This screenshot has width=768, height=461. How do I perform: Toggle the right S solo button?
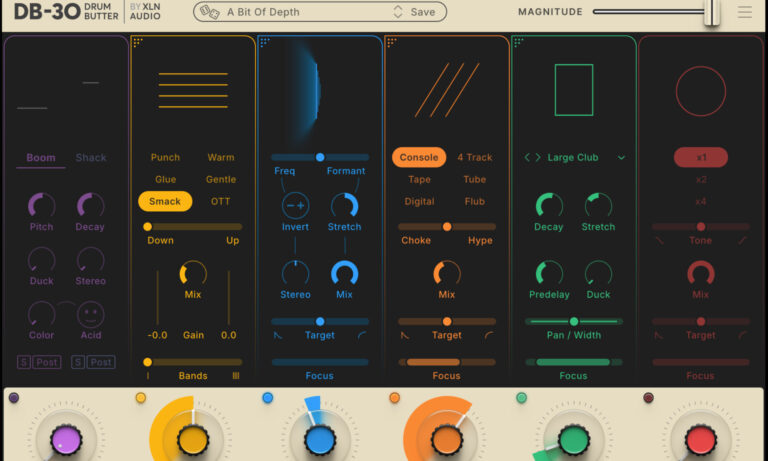click(x=77, y=362)
